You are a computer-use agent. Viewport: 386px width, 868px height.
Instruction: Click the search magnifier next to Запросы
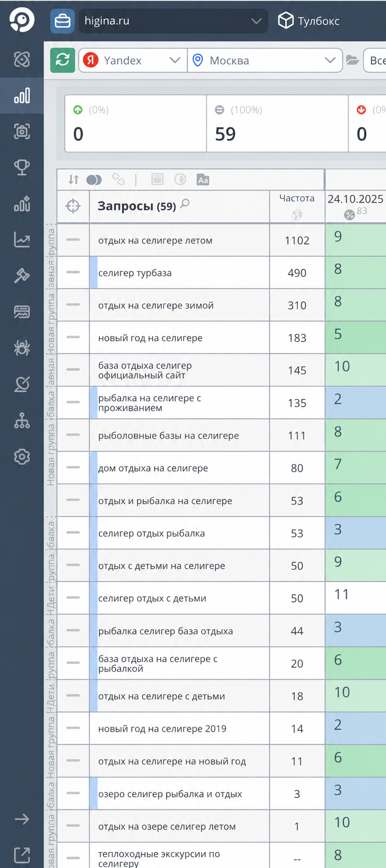coord(185,203)
